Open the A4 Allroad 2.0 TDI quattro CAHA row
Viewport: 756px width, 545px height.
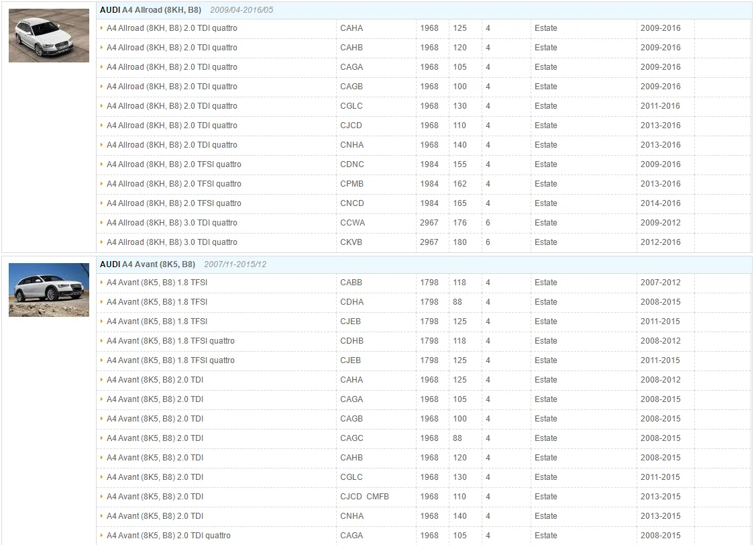tap(424, 28)
